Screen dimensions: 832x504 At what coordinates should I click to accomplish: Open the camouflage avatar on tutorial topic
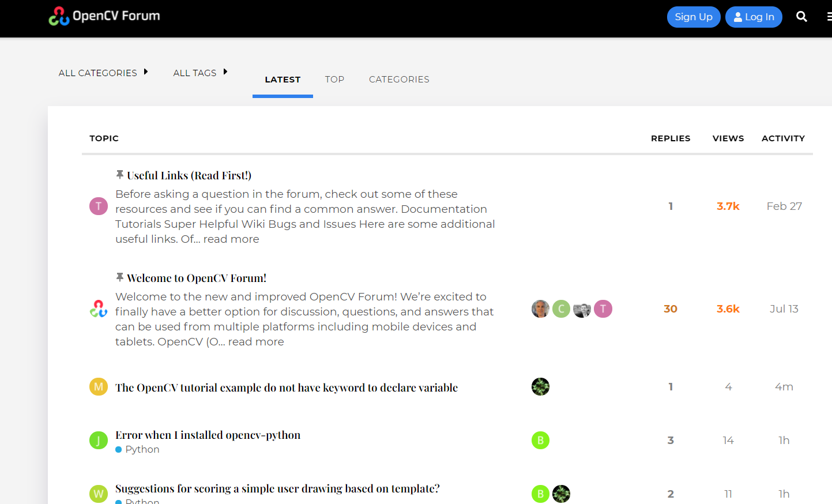(540, 386)
